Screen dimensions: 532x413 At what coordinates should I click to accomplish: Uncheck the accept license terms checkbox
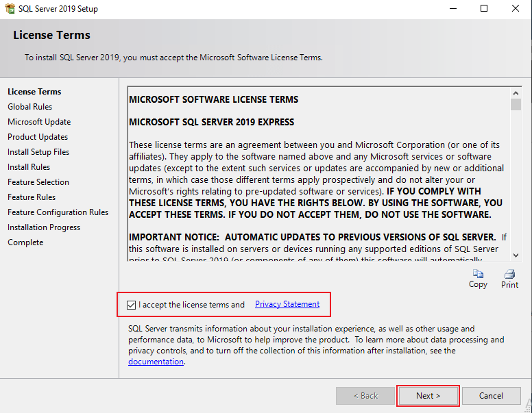(x=132, y=305)
